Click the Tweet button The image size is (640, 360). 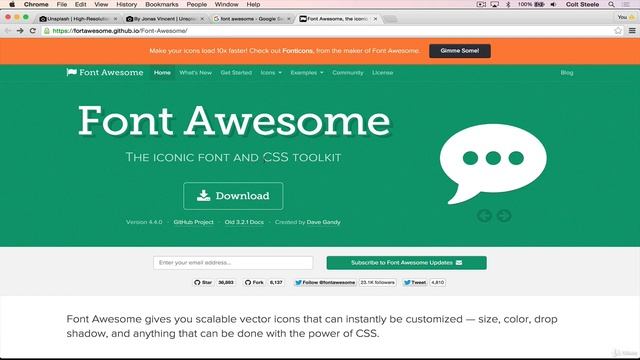point(415,282)
